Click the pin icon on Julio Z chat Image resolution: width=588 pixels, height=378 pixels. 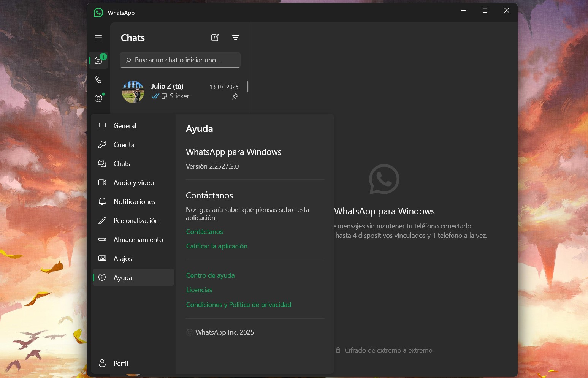[x=235, y=96]
